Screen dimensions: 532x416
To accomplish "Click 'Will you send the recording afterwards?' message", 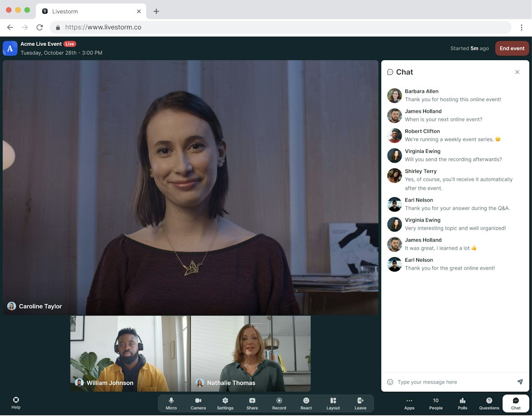I will (453, 160).
